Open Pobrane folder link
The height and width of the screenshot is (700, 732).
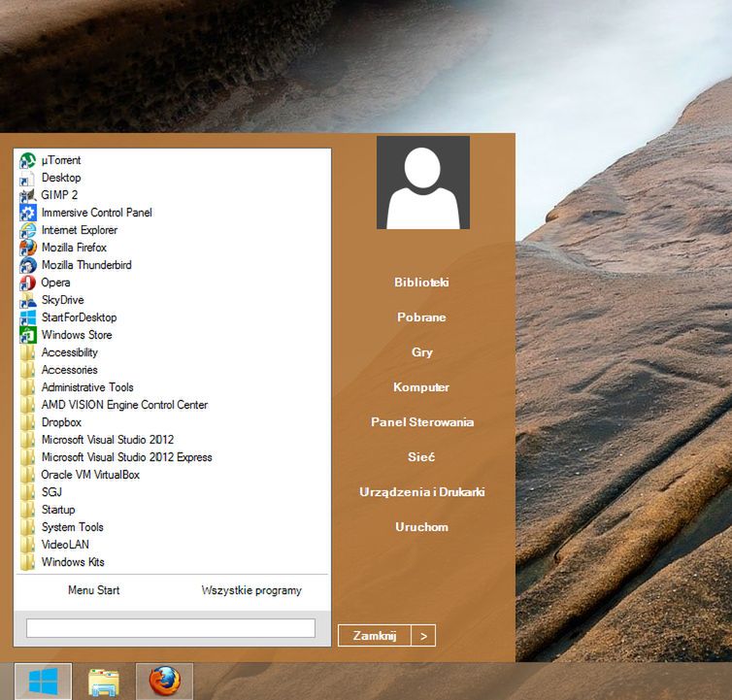pyautogui.click(x=421, y=317)
